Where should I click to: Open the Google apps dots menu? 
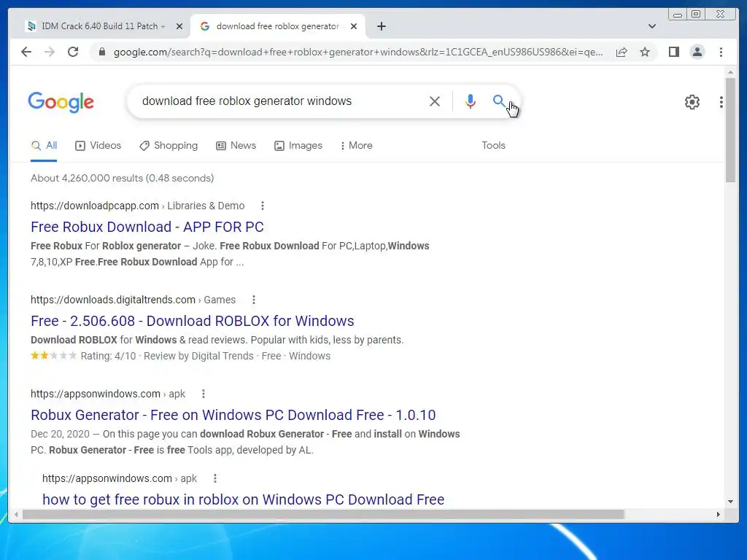pyautogui.click(x=721, y=102)
